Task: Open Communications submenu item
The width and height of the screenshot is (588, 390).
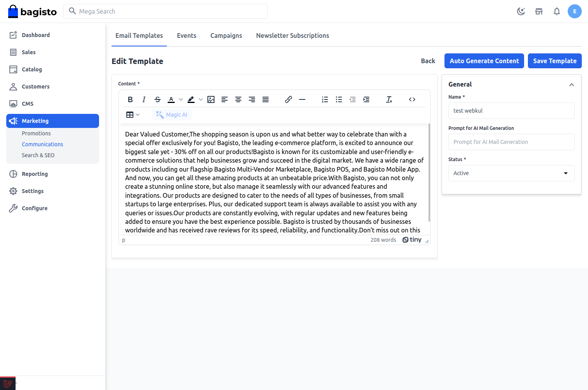Action: 43,144
